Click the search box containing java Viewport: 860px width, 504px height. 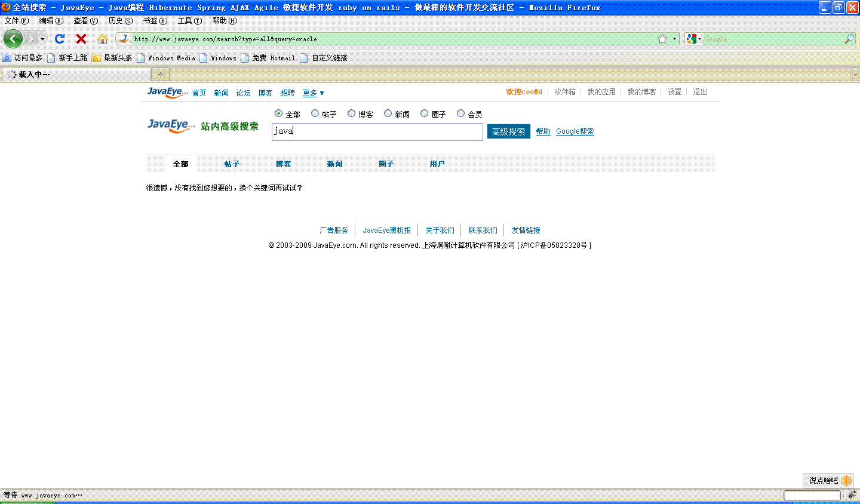click(x=377, y=132)
